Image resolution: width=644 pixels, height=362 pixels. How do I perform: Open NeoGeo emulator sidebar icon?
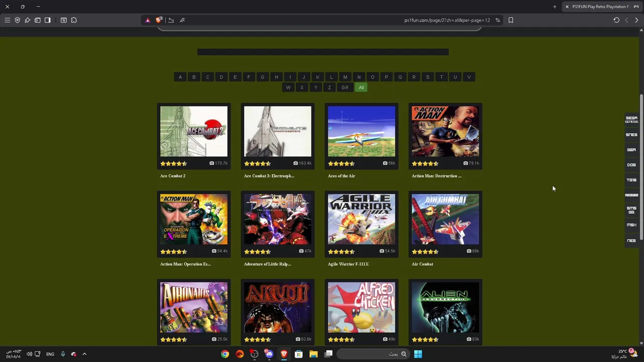pos(631,195)
